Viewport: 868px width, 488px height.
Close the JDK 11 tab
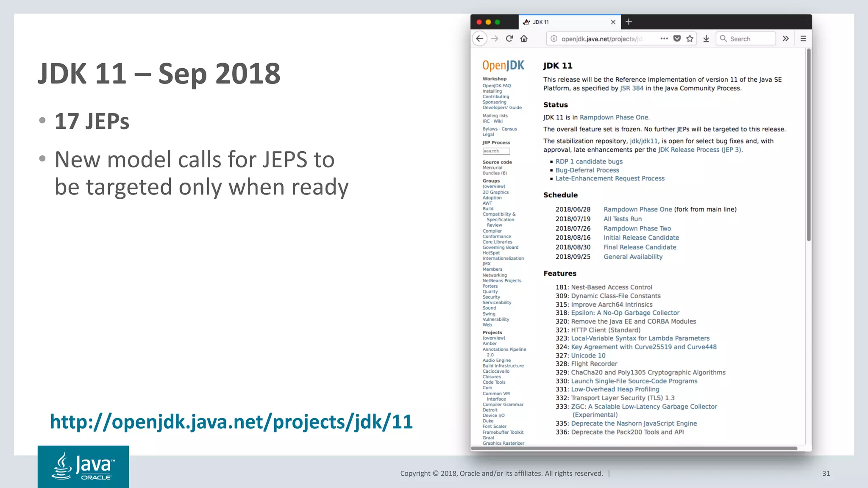click(613, 22)
